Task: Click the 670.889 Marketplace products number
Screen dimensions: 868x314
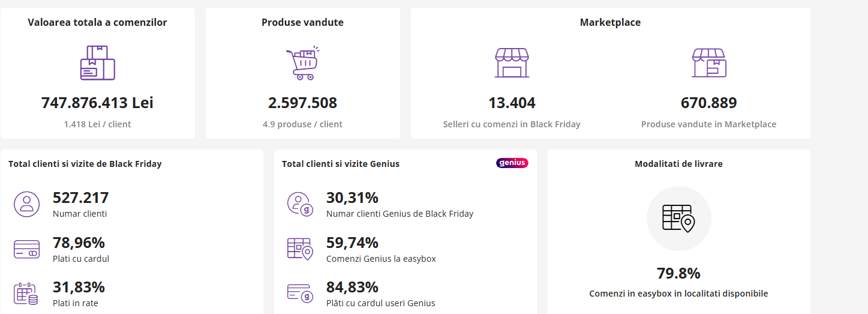Action: tap(708, 103)
